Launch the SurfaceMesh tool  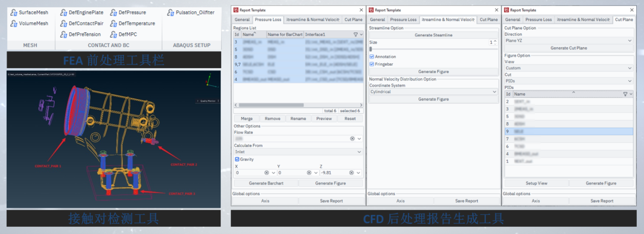pyautogui.click(x=30, y=13)
